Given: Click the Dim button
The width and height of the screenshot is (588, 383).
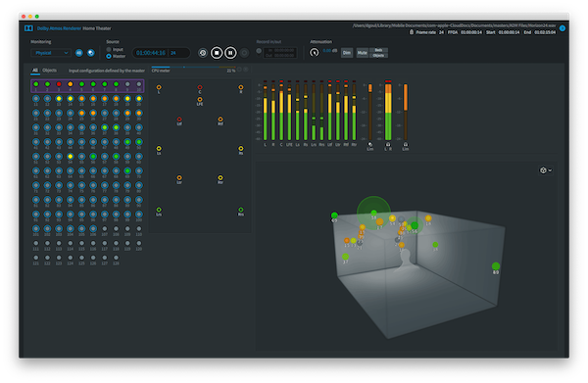Looking at the screenshot, I should click(347, 53).
